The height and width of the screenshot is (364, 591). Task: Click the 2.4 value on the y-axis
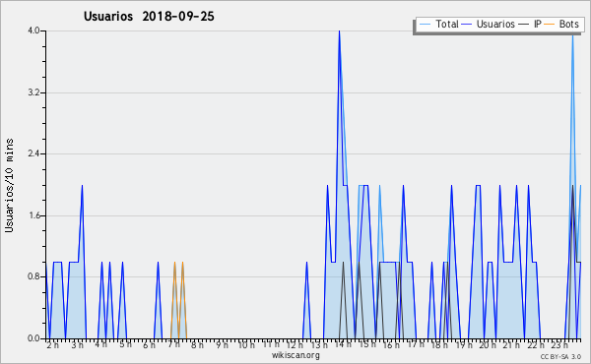coord(33,153)
